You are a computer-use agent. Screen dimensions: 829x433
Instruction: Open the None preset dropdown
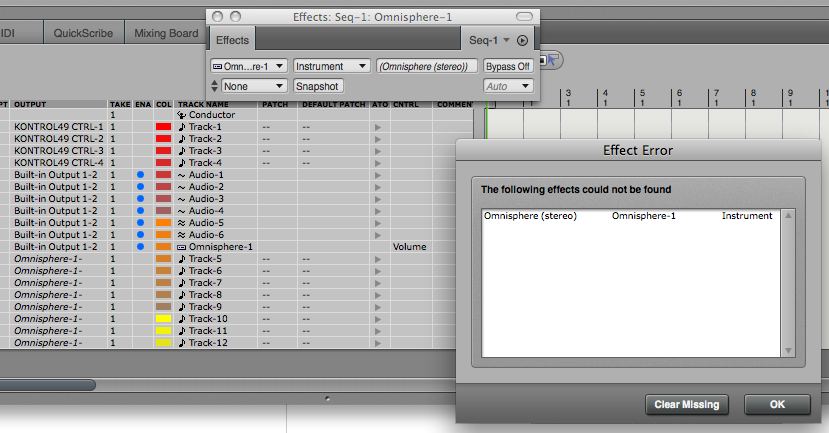254,86
